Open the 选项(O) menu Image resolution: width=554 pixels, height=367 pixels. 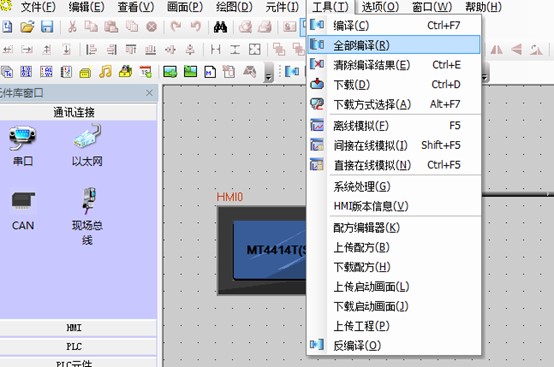point(380,7)
